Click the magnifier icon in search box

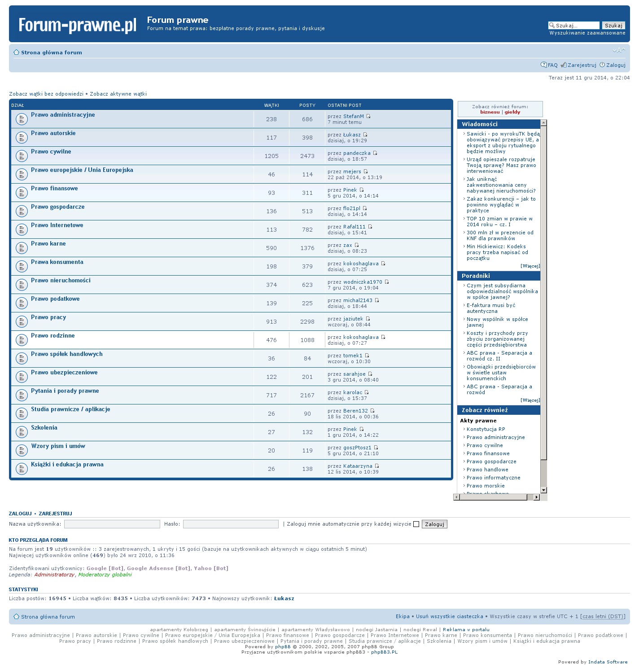[552, 26]
